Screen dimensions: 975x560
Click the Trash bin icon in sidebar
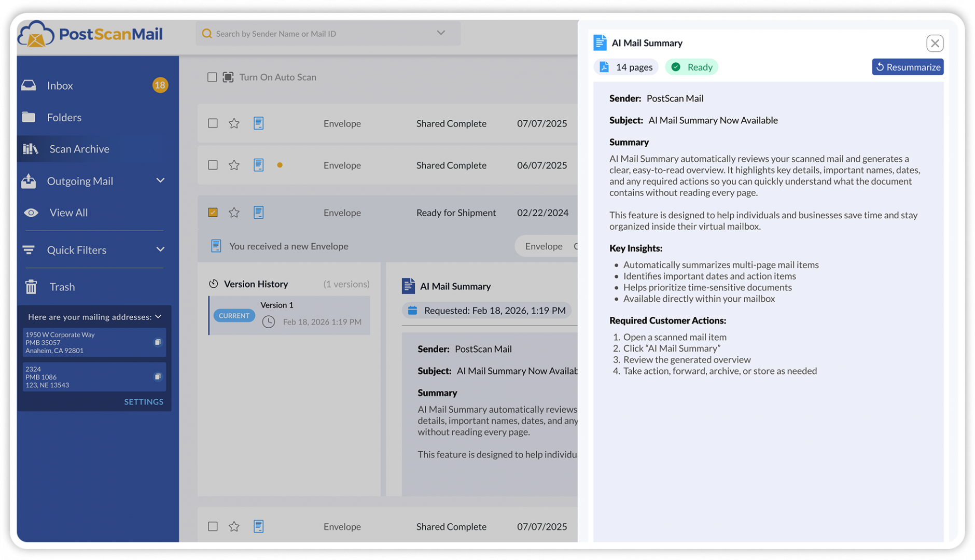(31, 287)
